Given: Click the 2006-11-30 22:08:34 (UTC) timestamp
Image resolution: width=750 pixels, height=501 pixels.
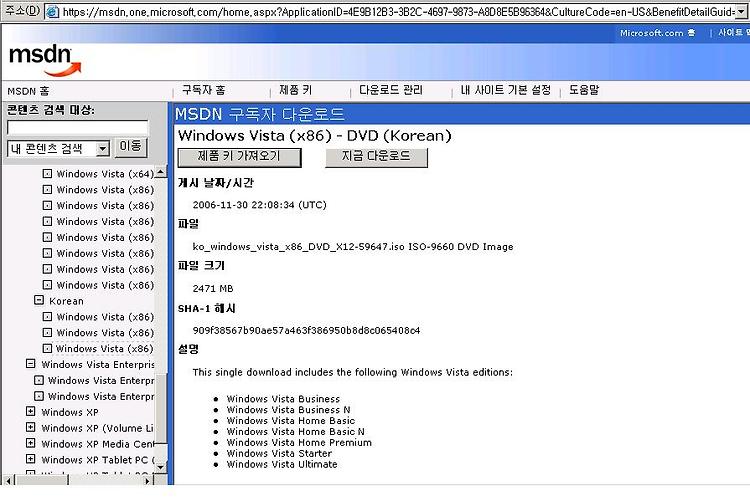Looking at the screenshot, I should point(259,205).
